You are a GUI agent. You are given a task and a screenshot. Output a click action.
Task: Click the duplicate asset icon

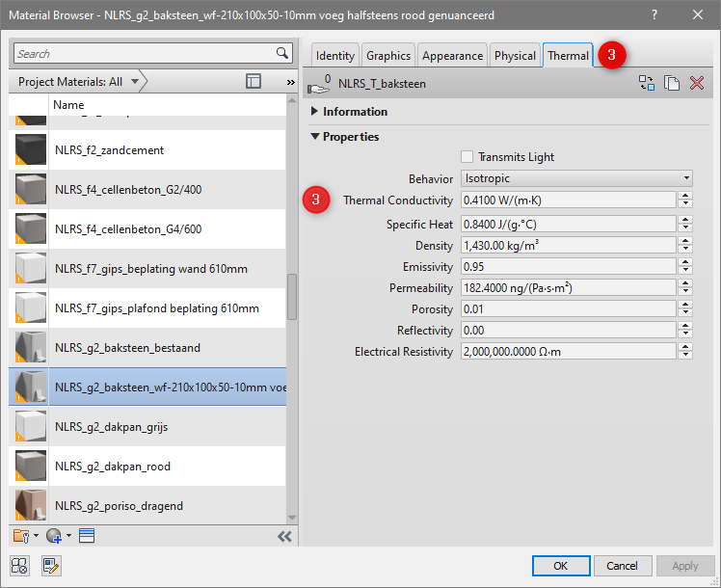point(672,84)
